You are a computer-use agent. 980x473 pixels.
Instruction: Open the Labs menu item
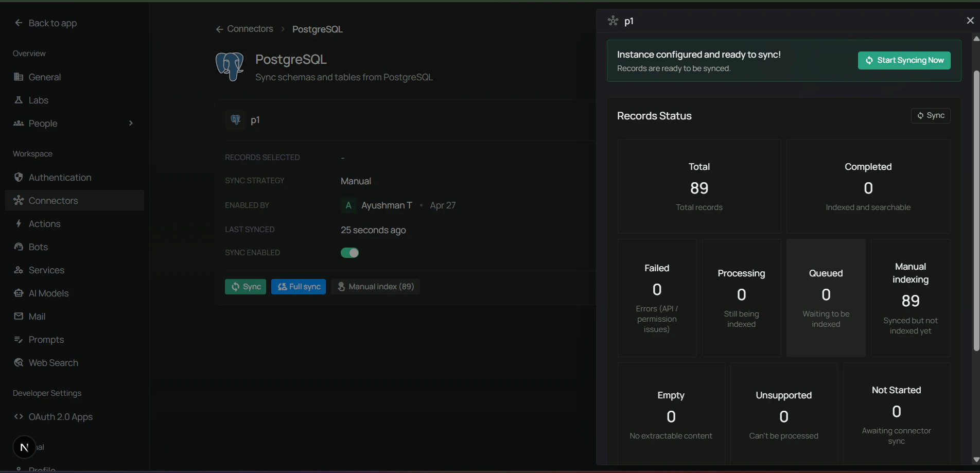[75, 100]
